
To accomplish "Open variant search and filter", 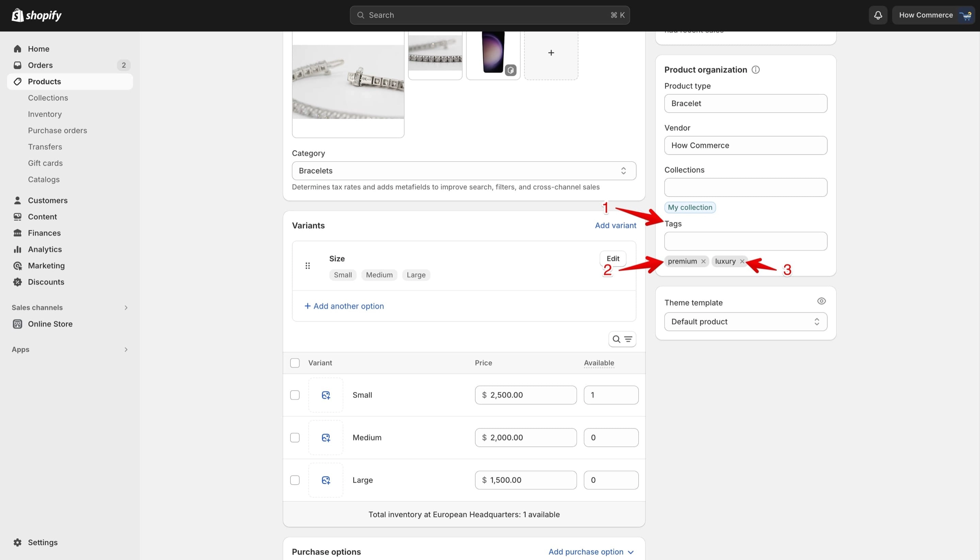I will click(x=622, y=339).
